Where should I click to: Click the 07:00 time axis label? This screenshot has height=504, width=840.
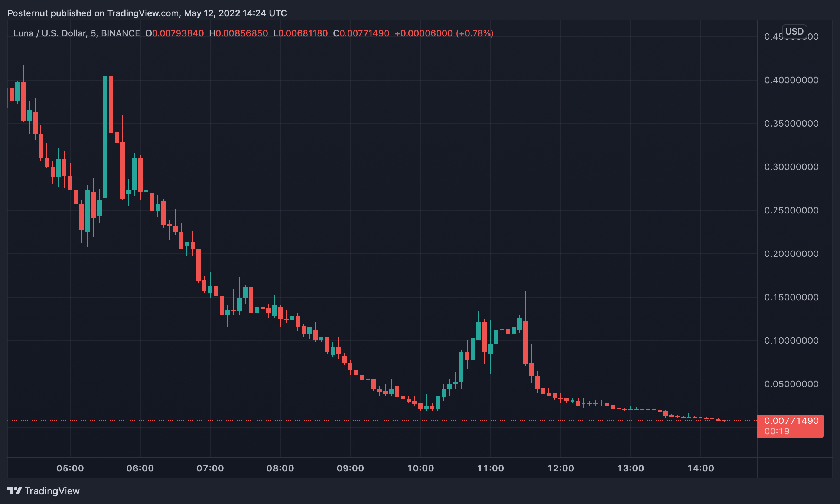210,468
